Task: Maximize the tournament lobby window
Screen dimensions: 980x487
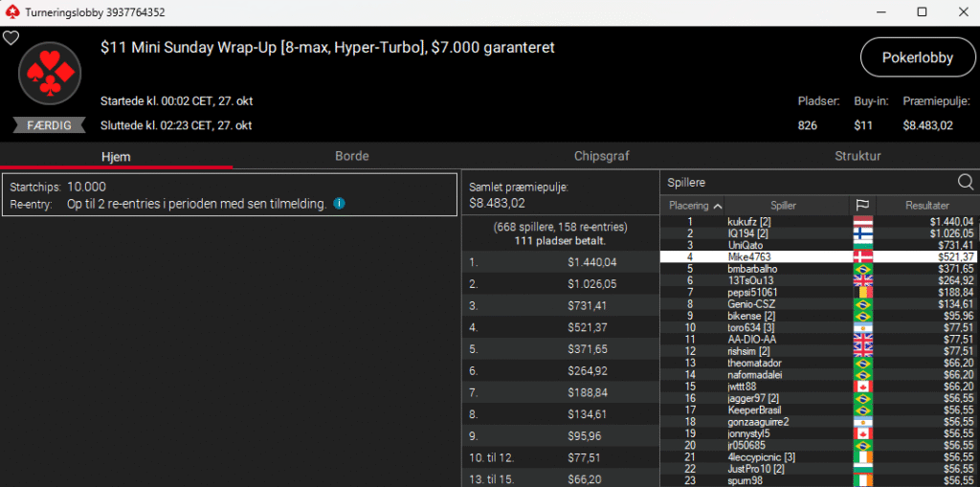Action: click(x=922, y=11)
